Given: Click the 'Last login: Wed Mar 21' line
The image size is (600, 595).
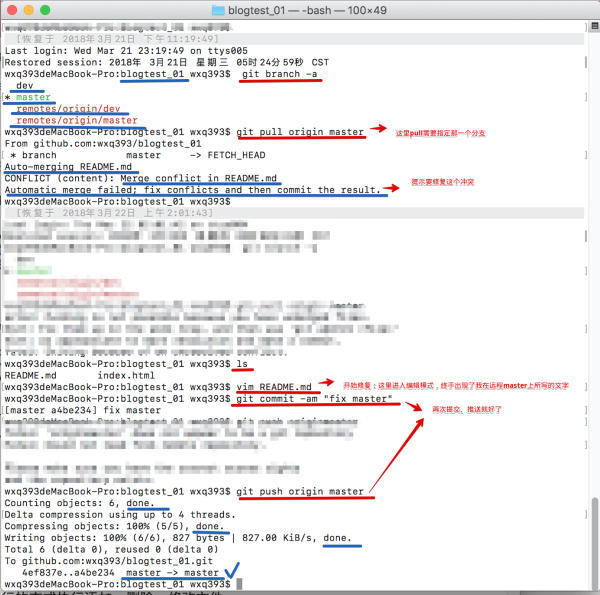Looking at the screenshot, I should click(x=126, y=51).
